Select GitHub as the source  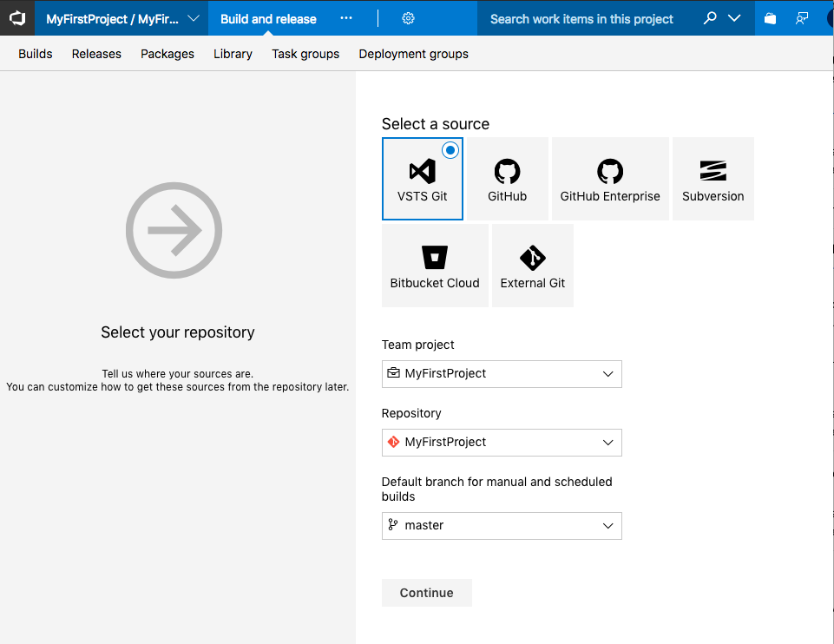point(507,179)
